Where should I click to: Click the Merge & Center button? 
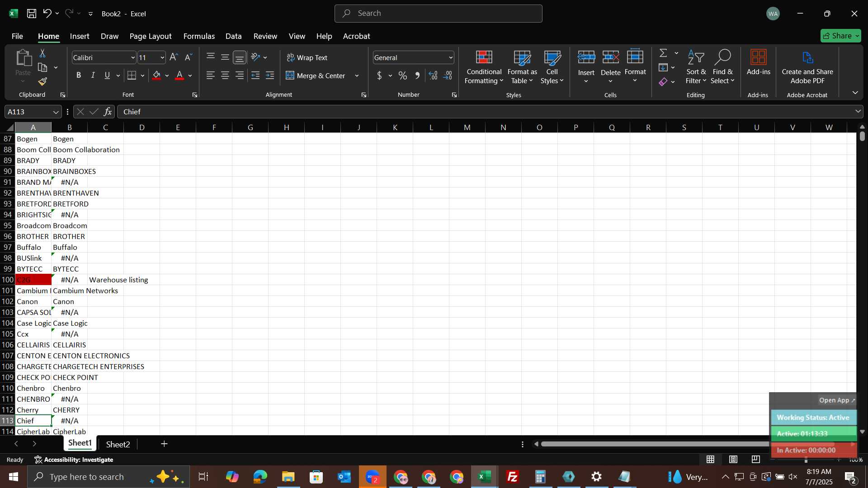tap(316, 76)
